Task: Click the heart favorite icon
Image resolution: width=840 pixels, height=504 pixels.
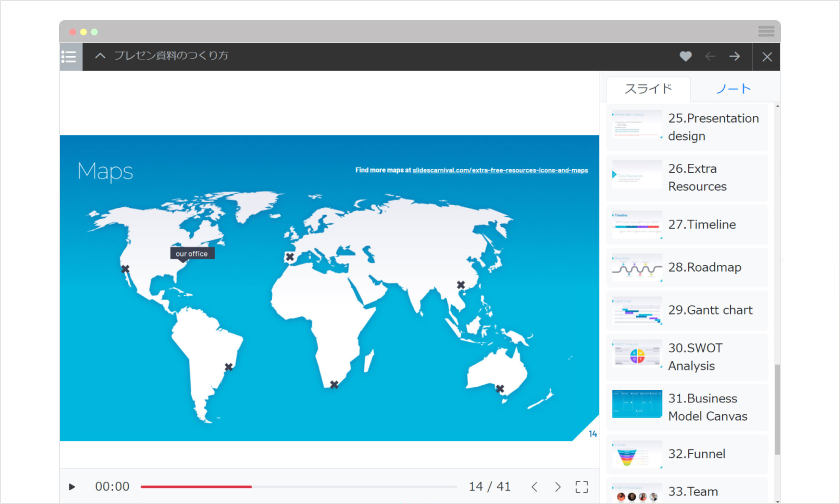Action: 685,57
